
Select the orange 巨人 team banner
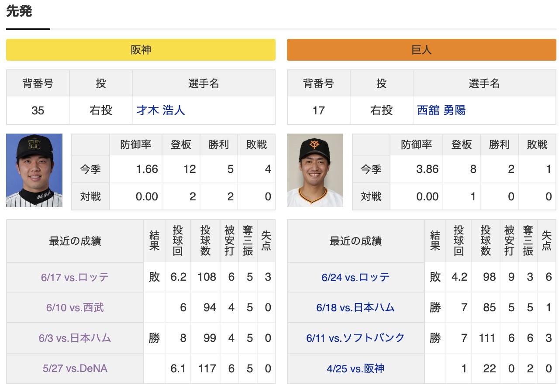click(x=420, y=50)
